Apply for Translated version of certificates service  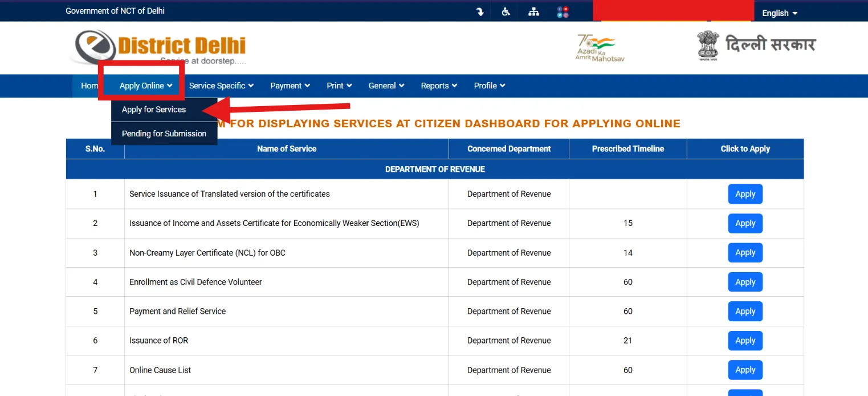745,194
